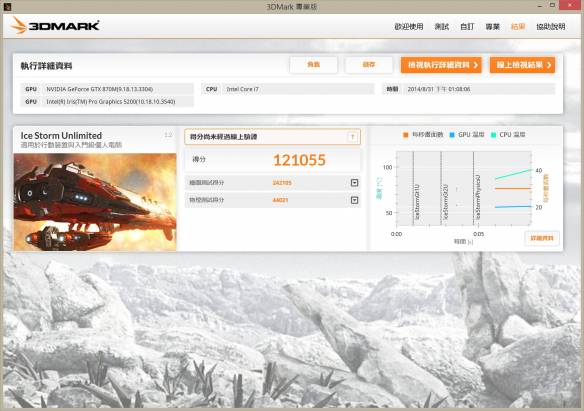Click the 3DMark logo

click(x=55, y=26)
